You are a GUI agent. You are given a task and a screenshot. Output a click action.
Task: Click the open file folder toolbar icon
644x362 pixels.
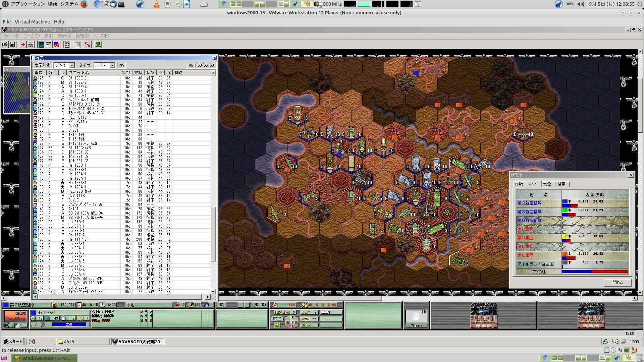tap(5, 45)
